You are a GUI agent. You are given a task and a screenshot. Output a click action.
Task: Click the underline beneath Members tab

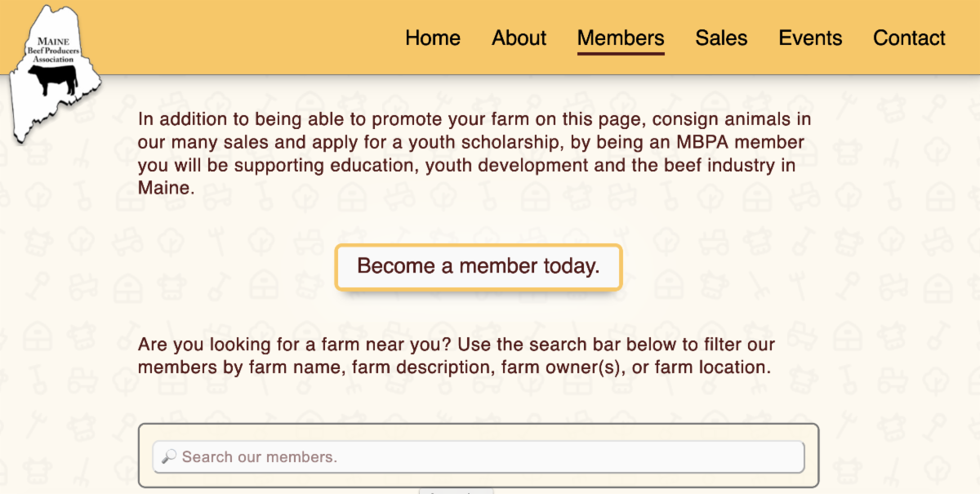tap(621, 54)
